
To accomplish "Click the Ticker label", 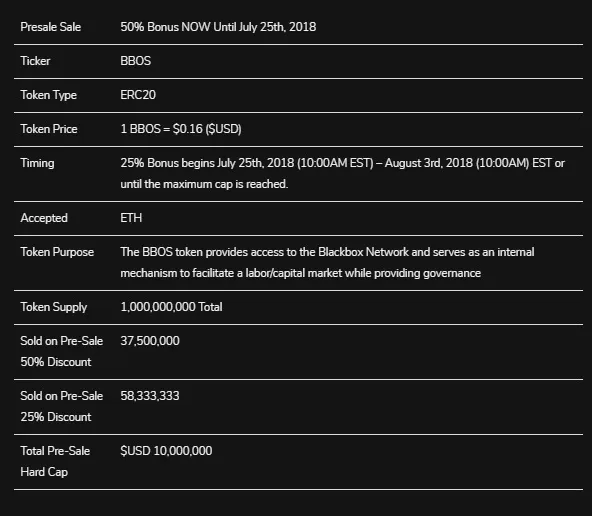I will 35,61.
